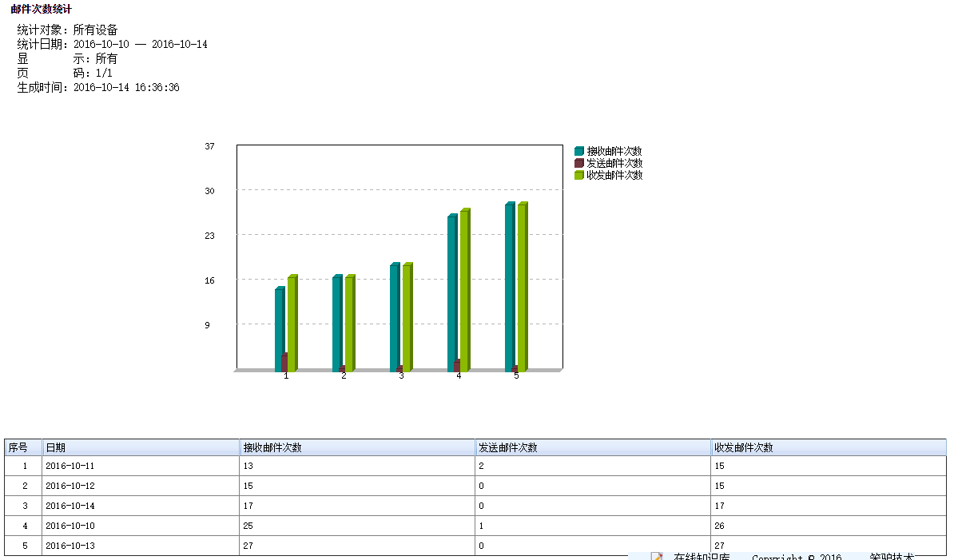
Task: Click the 在线知识库 notepad icon
Action: (x=657, y=556)
